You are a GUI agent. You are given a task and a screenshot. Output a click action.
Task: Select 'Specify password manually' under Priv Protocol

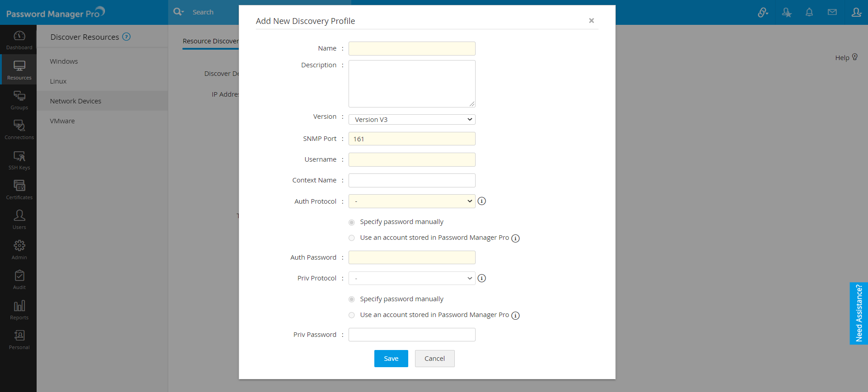(352, 299)
